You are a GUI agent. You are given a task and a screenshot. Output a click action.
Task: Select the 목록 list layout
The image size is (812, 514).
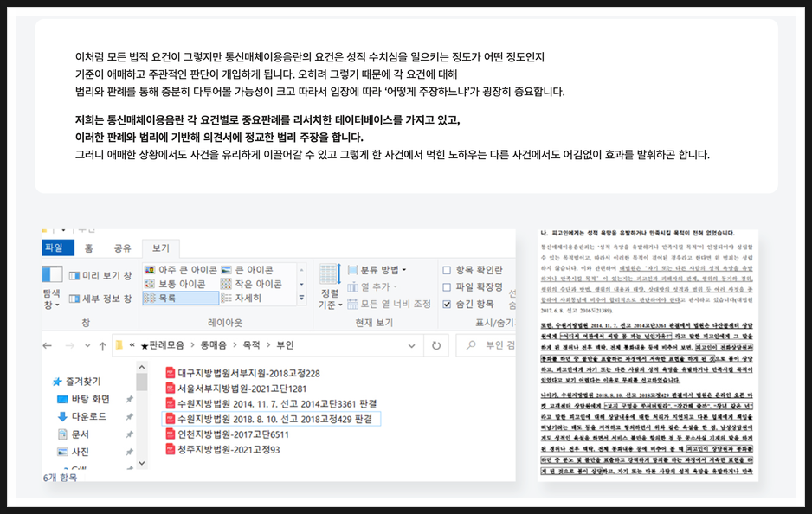point(181,299)
